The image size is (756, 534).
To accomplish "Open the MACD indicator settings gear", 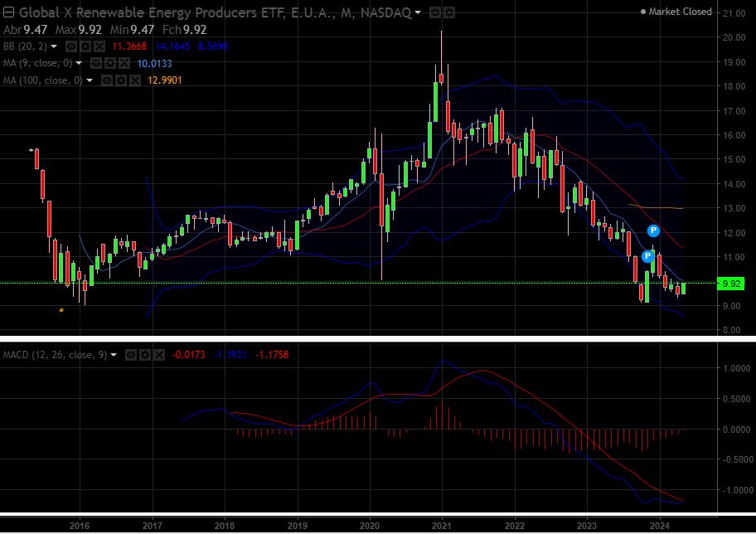I will pos(144,354).
